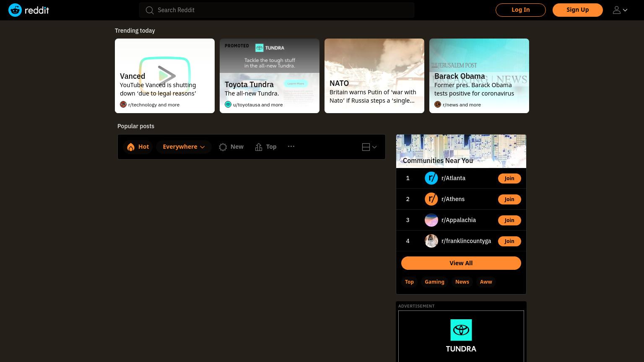
Task: Click the Toyota logo in the advertisement
Action: coord(461,330)
